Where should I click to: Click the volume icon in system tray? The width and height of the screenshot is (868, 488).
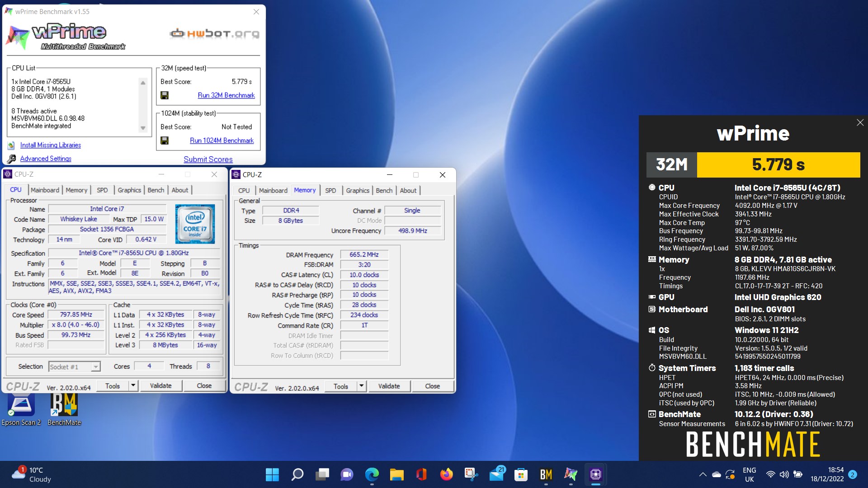(x=784, y=474)
